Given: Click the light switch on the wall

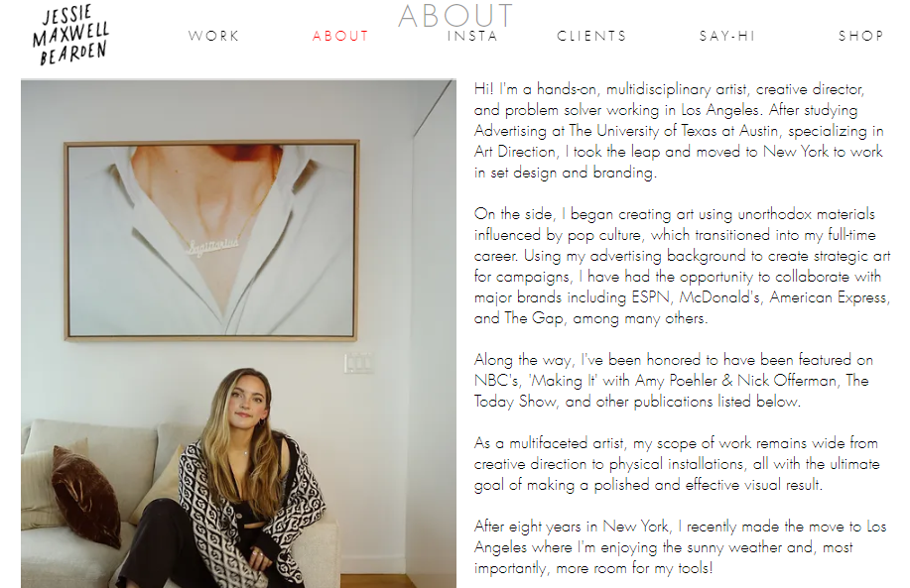Looking at the screenshot, I should (x=358, y=363).
